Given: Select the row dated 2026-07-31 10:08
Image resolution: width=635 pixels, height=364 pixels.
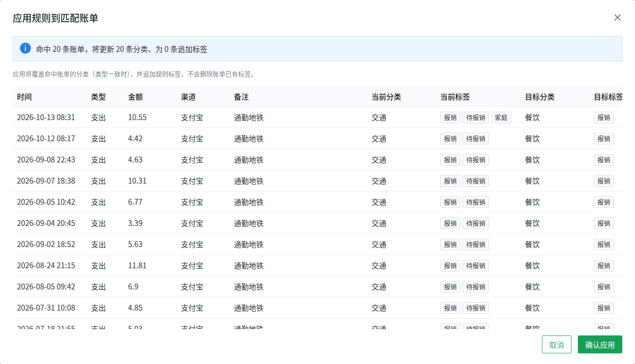Looking at the screenshot, I should (x=317, y=308).
